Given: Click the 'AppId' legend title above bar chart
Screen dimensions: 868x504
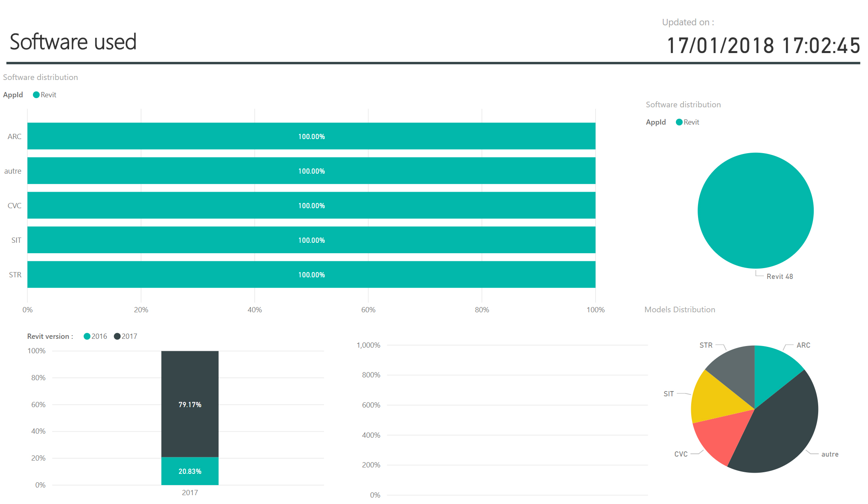Looking at the screenshot, I should [x=13, y=95].
